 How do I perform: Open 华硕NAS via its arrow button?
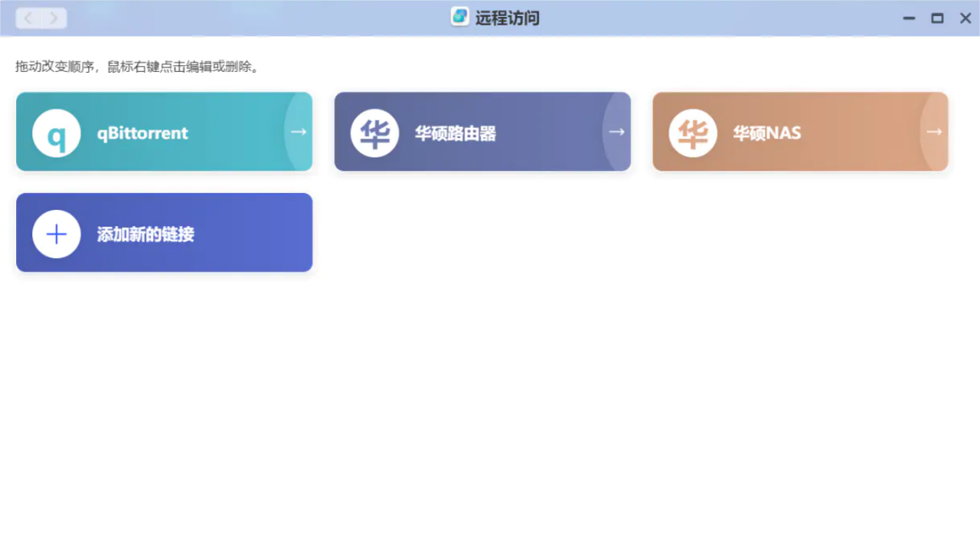(x=934, y=132)
